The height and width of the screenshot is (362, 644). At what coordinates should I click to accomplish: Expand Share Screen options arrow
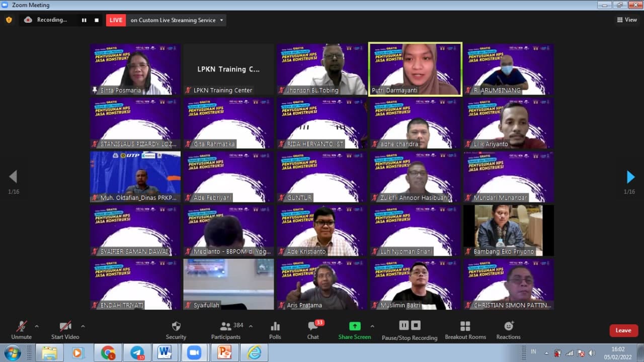[372, 326]
